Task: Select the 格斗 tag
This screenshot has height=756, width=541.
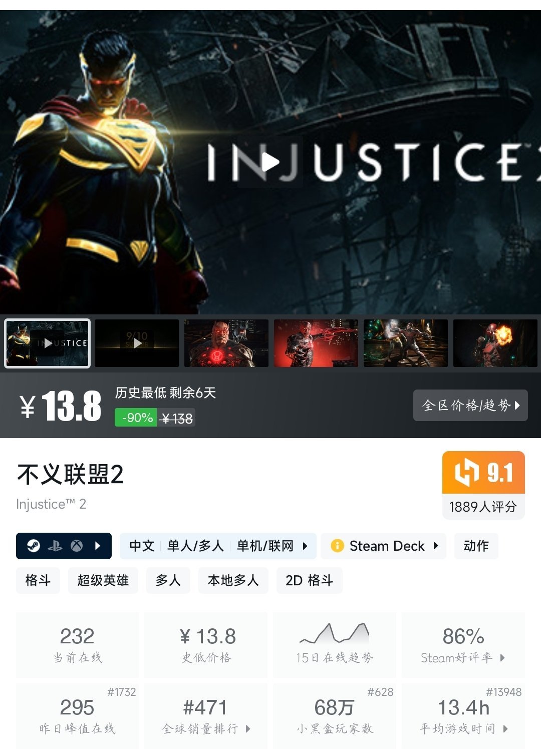Action: pos(38,580)
